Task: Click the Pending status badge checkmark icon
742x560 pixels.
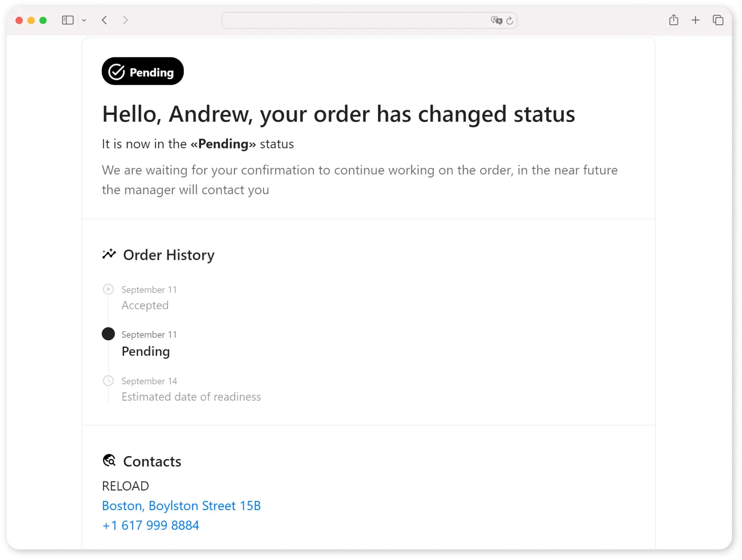Action: coord(116,71)
